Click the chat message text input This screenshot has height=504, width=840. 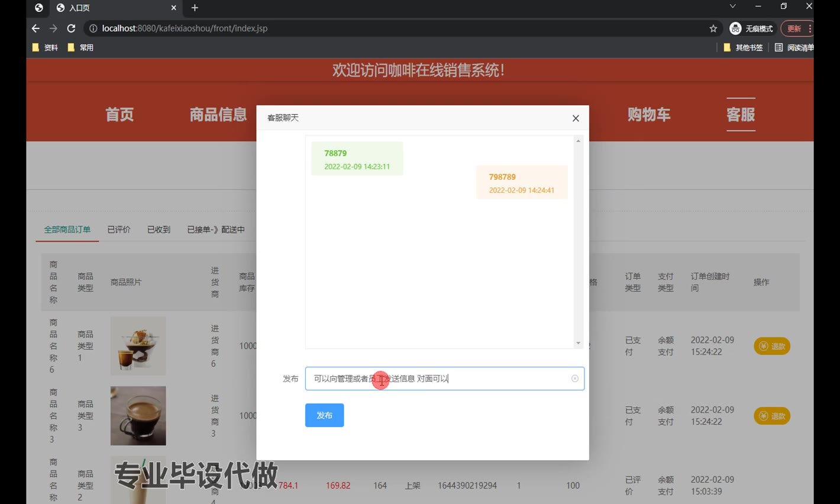click(438, 379)
